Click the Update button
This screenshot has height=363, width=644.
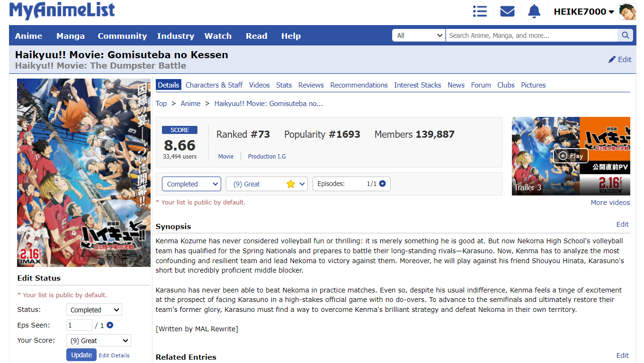pos(81,355)
